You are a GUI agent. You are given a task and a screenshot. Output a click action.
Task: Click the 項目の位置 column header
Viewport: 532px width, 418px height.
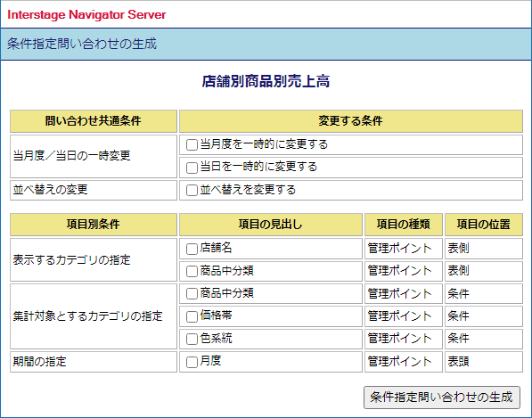484,225
